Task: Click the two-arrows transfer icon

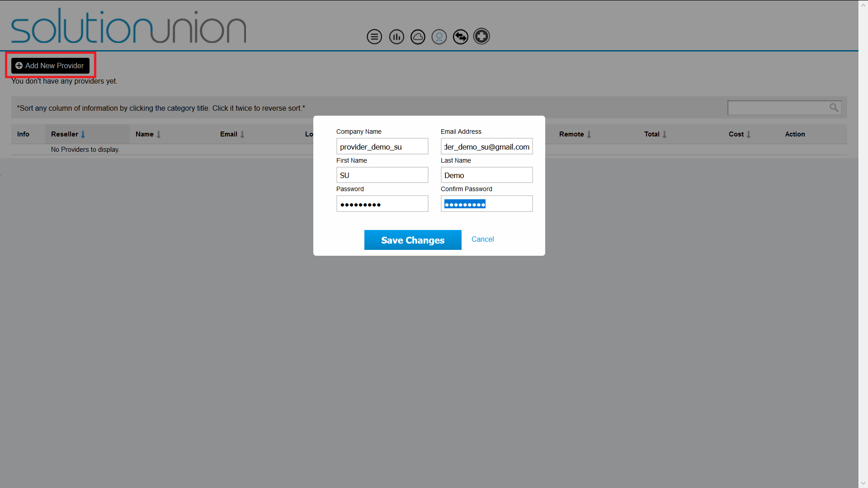Action: [460, 37]
